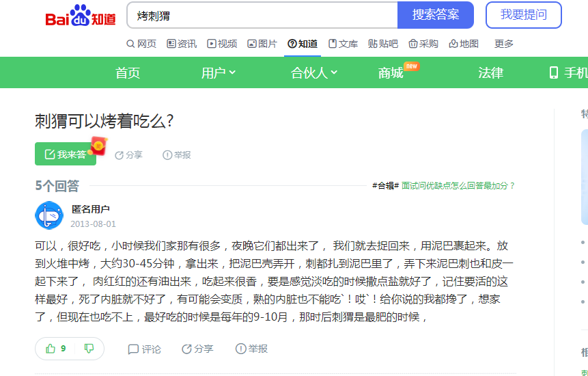Report the question via 举报 under title
This screenshot has height=376, width=588.
pos(177,155)
